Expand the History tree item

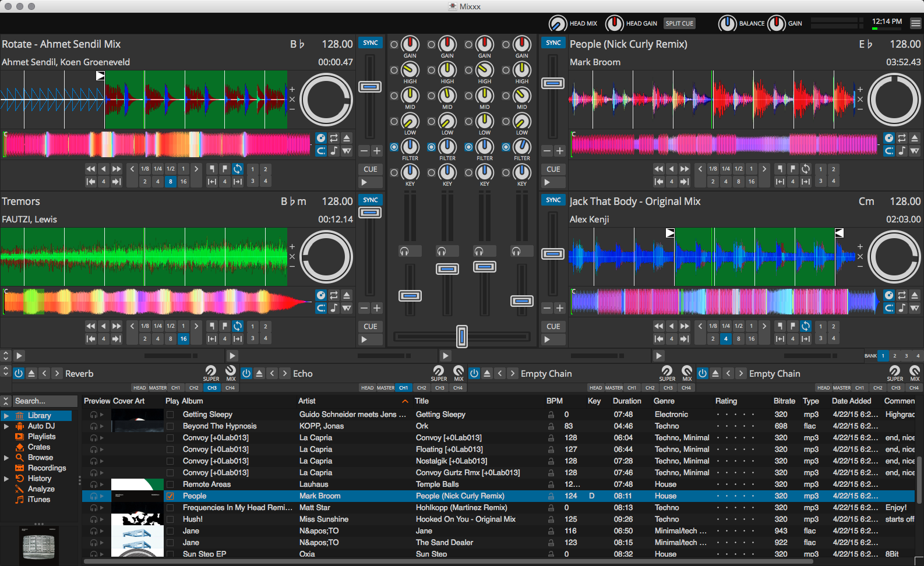(6, 479)
